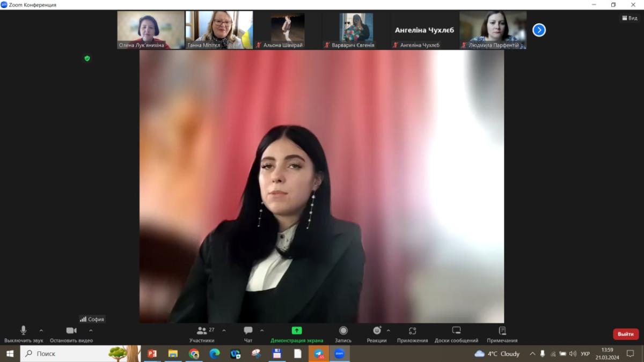This screenshot has width=644, height=362.
Task: Leave the meeting with Выйти button
Action: (x=626, y=334)
